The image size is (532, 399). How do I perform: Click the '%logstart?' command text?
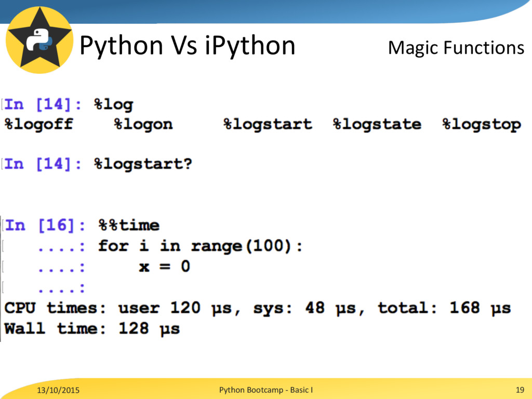pyautogui.click(x=143, y=164)
